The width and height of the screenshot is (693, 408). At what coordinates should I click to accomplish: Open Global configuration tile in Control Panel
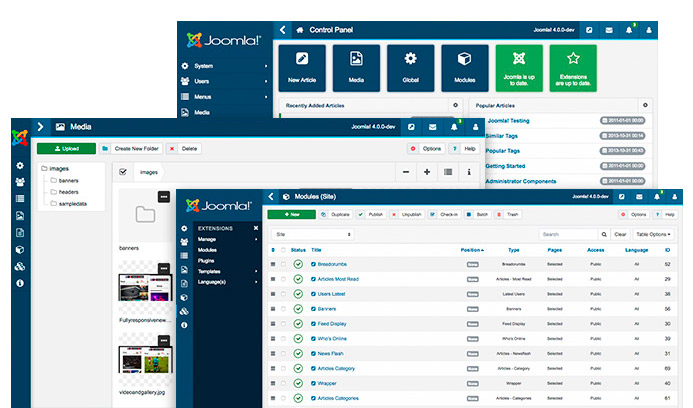coord(411,68)
